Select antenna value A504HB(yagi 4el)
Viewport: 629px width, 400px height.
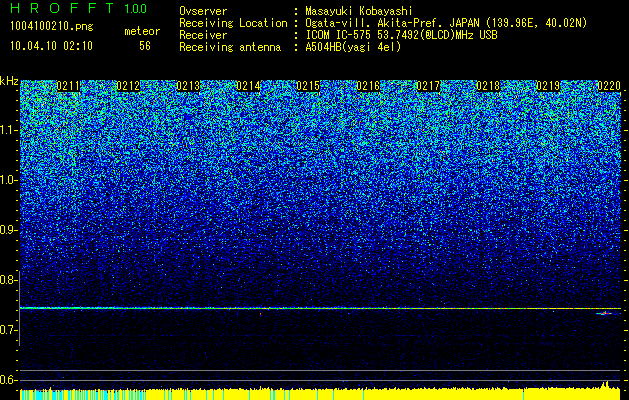pyautogui.click(x=353, y=47)
